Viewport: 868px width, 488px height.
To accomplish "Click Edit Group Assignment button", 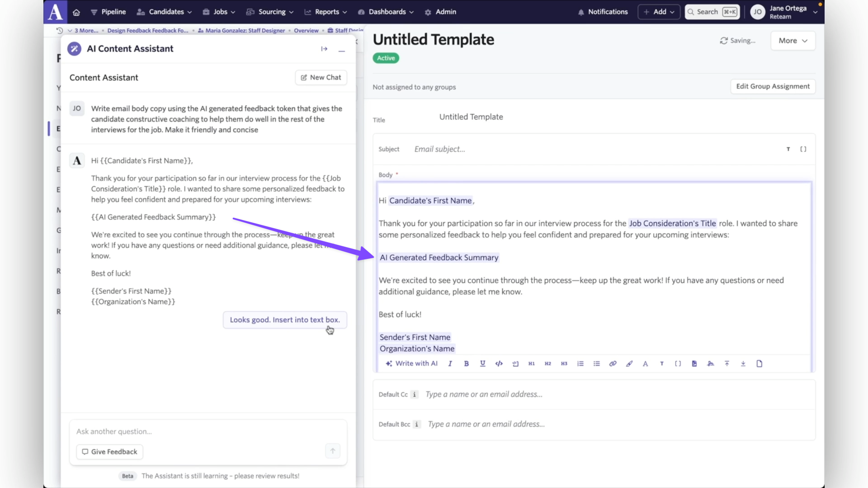I will 773,86.
